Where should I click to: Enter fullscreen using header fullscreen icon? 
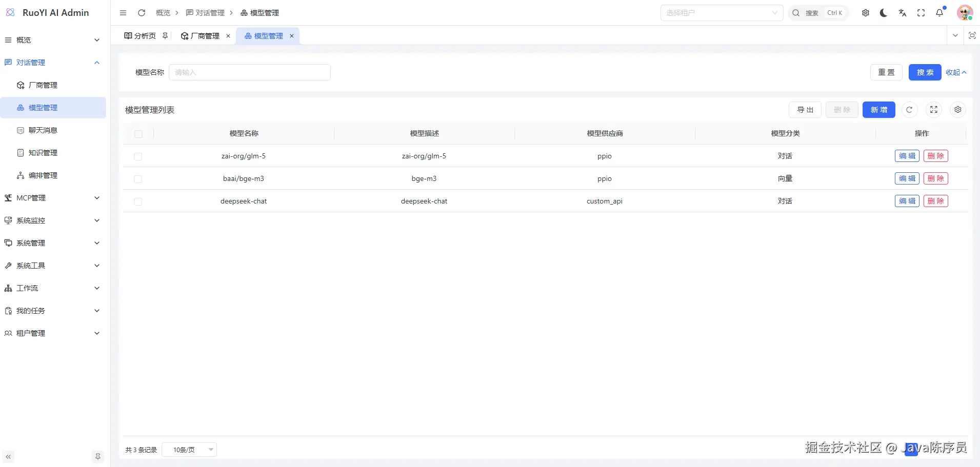coord(921,13)
